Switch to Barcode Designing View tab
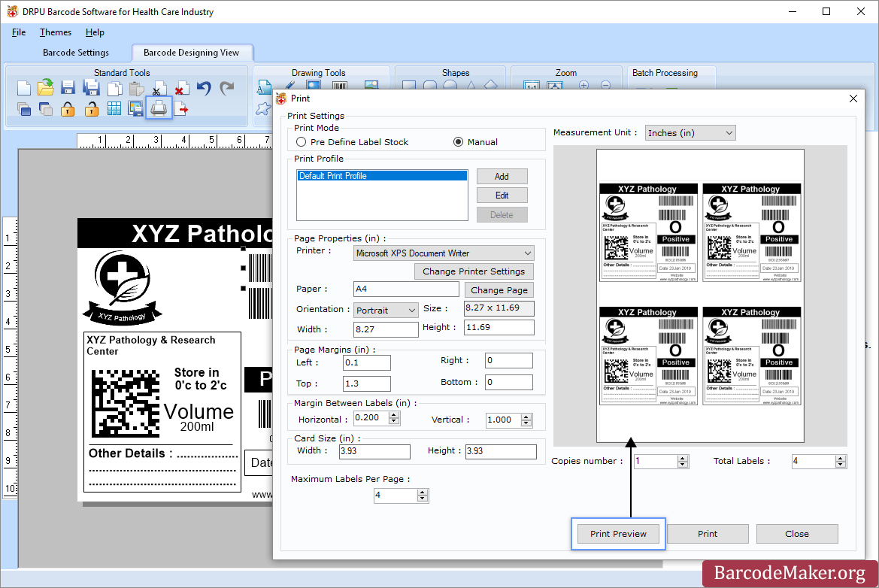Screen dimensions: 879x588 click(191, 53)
